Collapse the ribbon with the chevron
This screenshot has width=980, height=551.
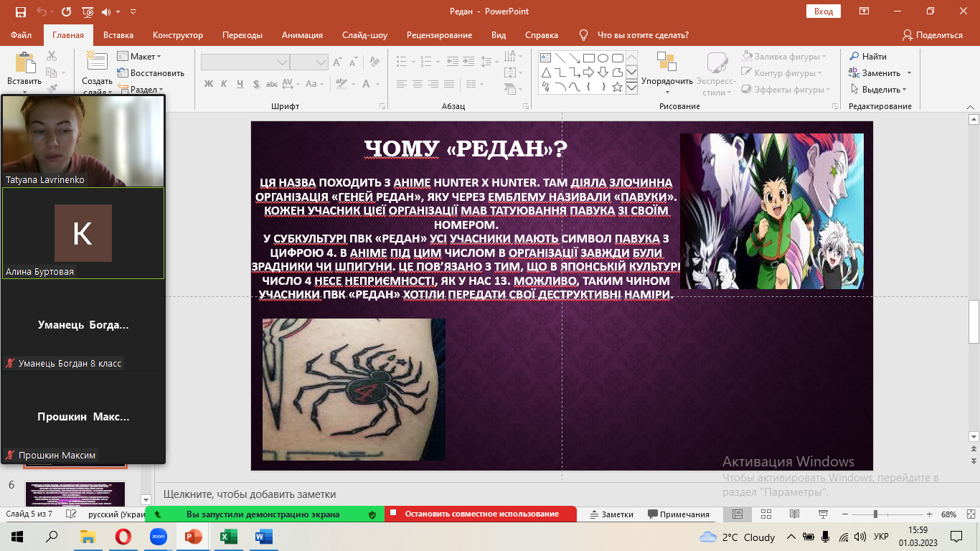coord(971,105)
